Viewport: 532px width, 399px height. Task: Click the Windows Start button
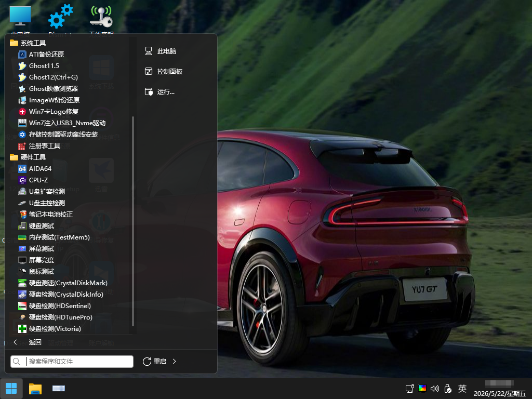point(11,389)
